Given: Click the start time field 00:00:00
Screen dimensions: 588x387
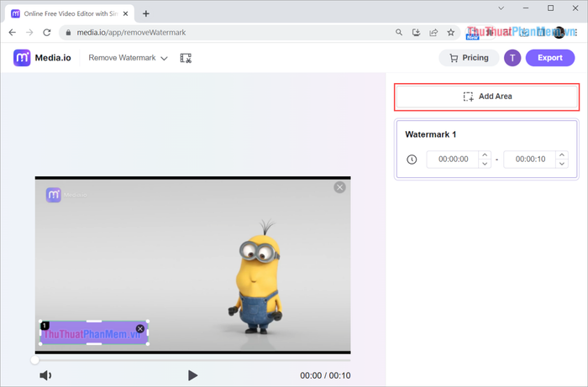Looking at the screenshot, I should tap(453, 160).
